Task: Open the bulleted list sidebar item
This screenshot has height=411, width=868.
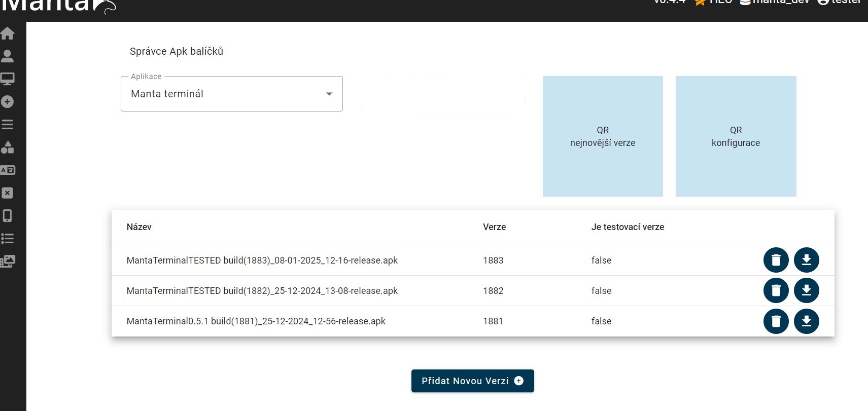Action: click(x=8, y=239)
